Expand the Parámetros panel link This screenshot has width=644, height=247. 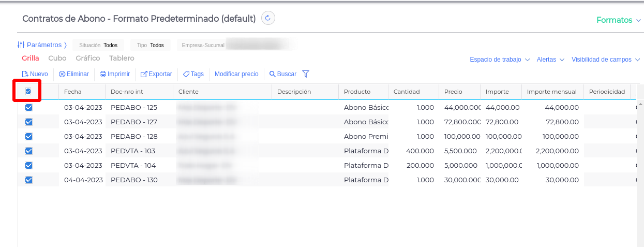(42, 45)
